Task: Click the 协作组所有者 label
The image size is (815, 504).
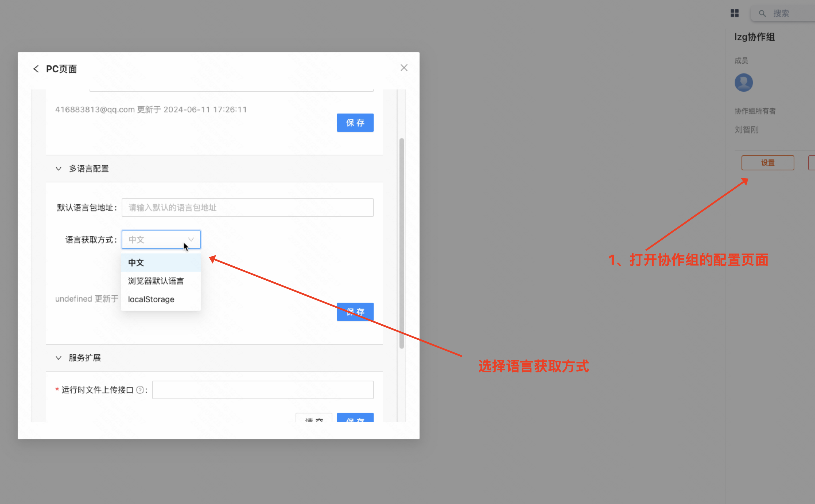Action: [x=755, y=111]
